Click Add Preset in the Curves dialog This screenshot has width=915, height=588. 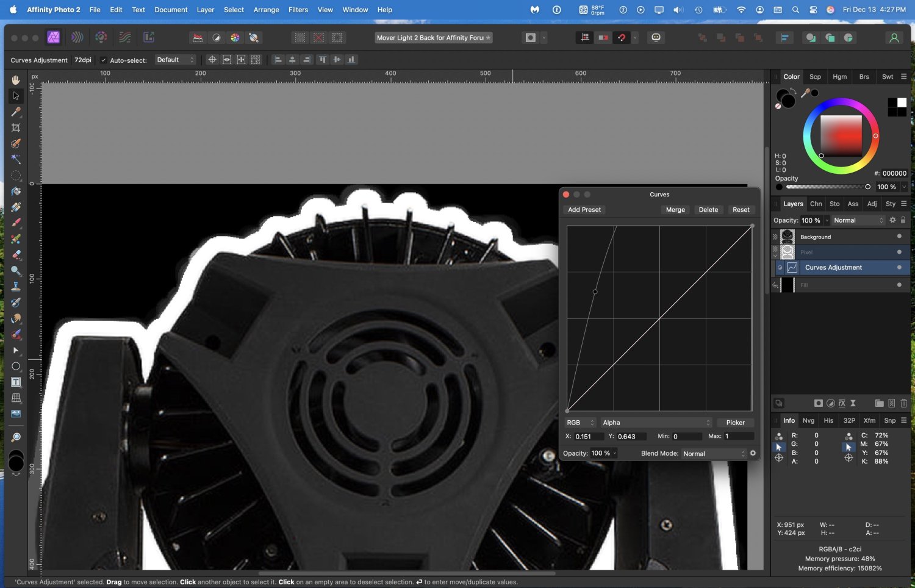click(584, 209)
